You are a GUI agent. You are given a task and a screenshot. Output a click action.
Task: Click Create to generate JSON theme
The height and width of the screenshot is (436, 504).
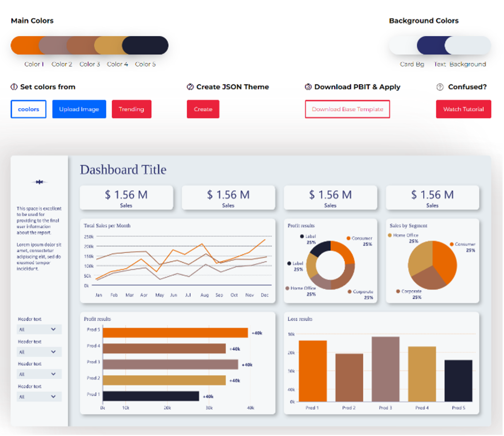click(x=203, y=109)
